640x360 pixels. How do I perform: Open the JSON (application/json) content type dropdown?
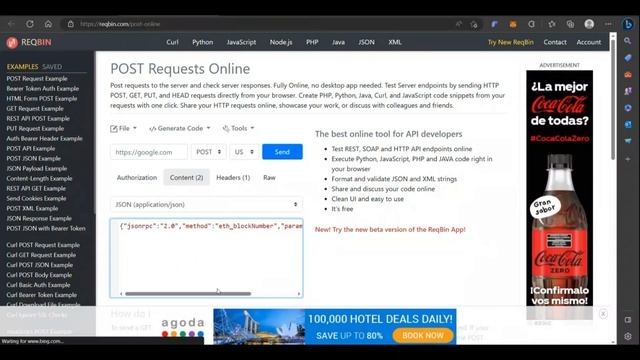click(207, 204)
